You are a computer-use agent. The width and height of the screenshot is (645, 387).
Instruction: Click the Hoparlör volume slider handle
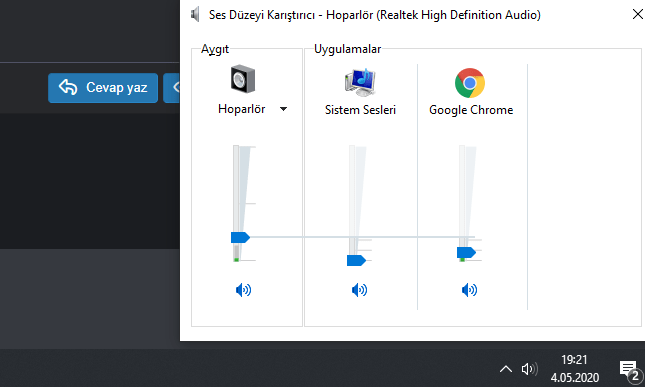[240, 237]
